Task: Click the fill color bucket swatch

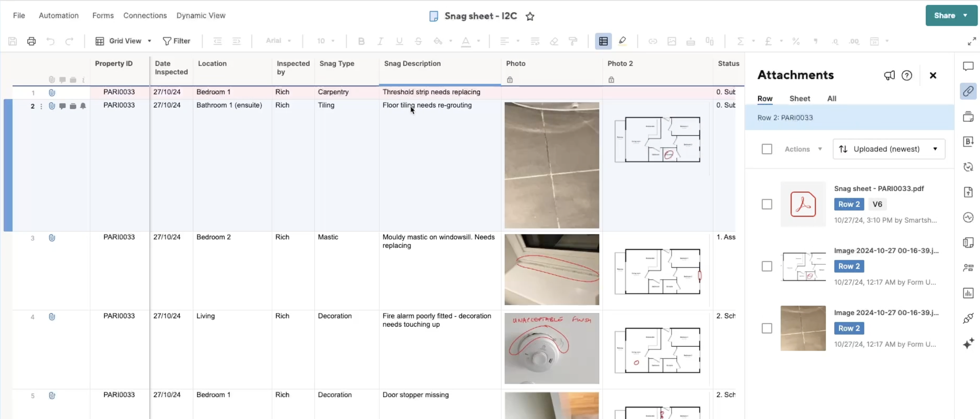Action: (438, 41)
